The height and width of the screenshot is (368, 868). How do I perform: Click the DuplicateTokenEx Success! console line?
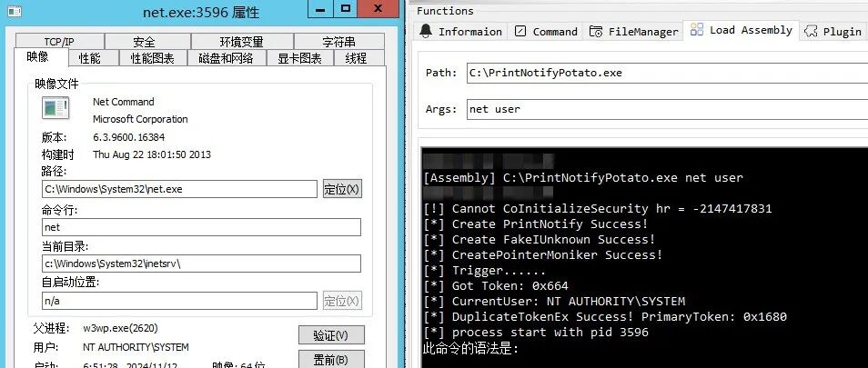tap(604, 317)
